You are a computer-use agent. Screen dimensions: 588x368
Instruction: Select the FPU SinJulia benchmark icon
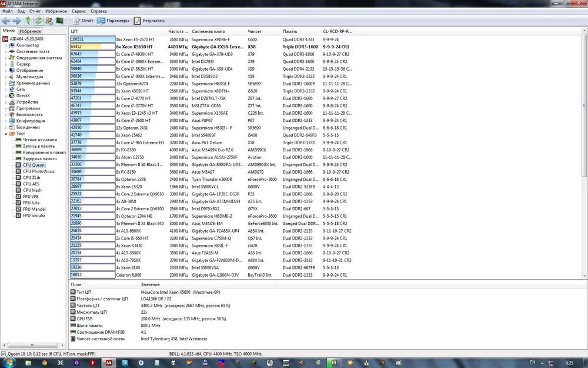[18, 216]
